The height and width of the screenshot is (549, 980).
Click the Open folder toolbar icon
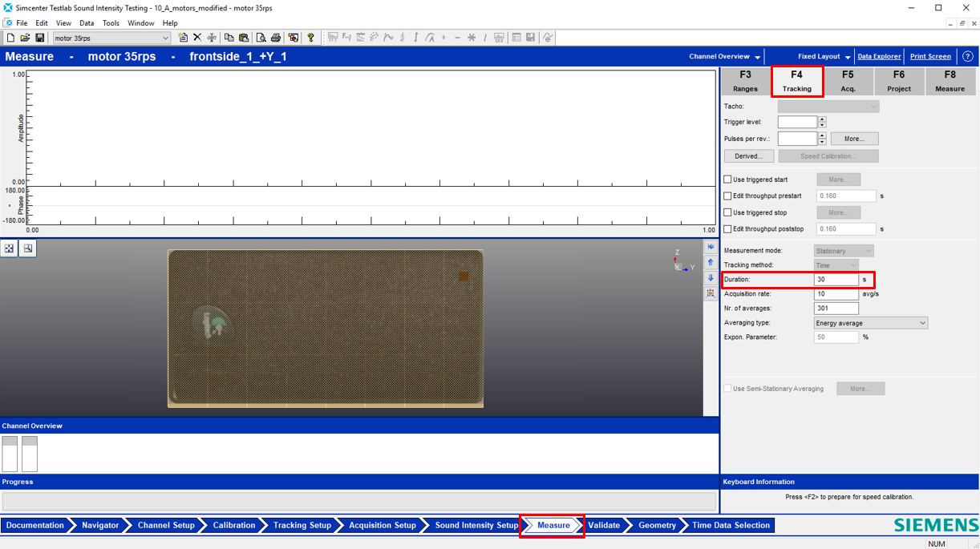25,38
